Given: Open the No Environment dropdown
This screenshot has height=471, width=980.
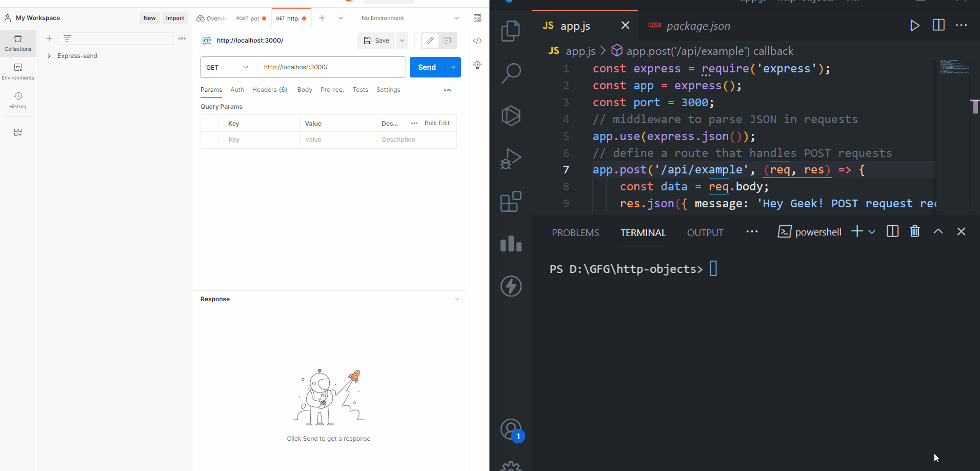Looking at the screenshot, I should tap(410, 18).
